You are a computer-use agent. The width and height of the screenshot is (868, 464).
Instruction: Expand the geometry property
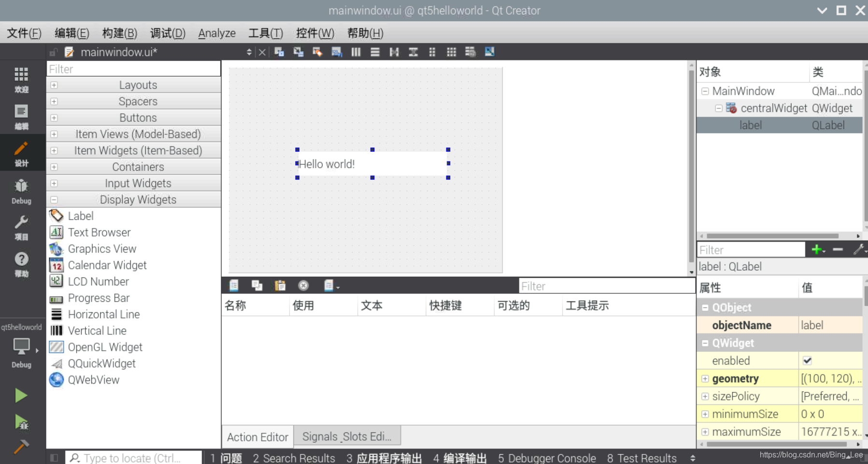pyautogui.click(x=706, y=378)
